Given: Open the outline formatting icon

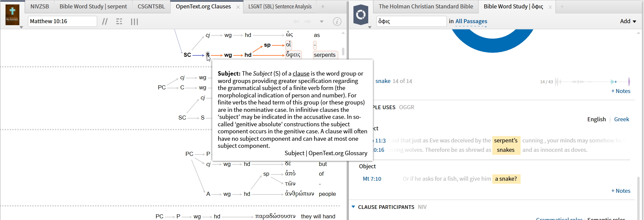Looking at the screenshot, I should click(x=119, y=21).
